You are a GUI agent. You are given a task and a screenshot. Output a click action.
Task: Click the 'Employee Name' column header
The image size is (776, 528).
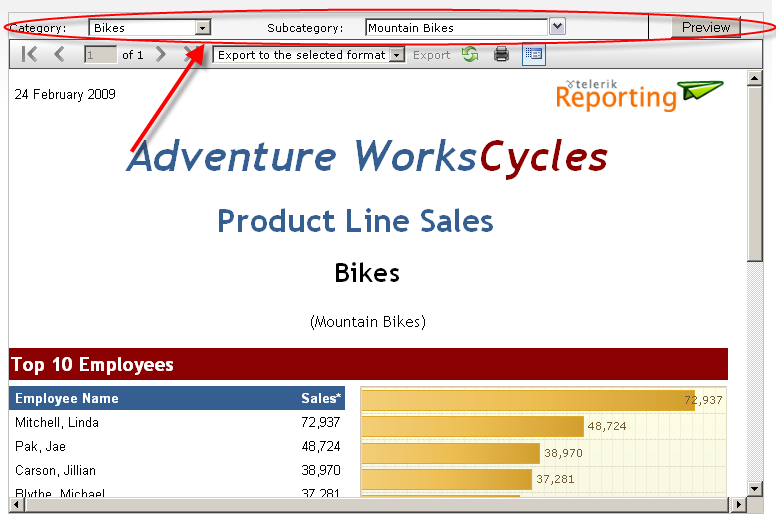point(67,398)
